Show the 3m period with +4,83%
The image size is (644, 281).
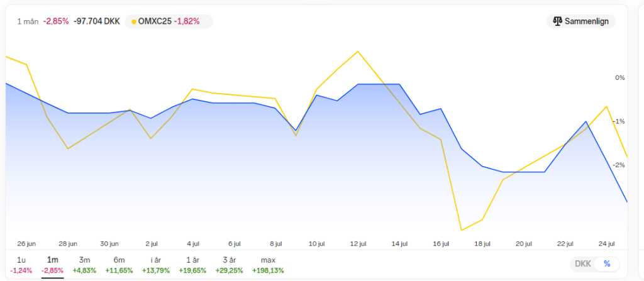tap(84, 265)
